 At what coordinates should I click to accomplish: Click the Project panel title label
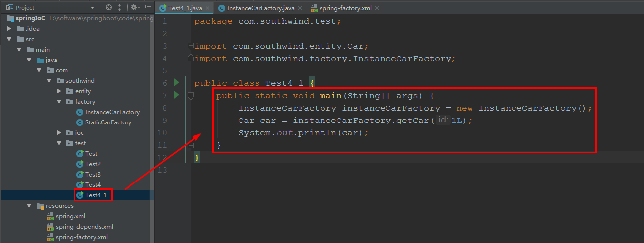25,8
